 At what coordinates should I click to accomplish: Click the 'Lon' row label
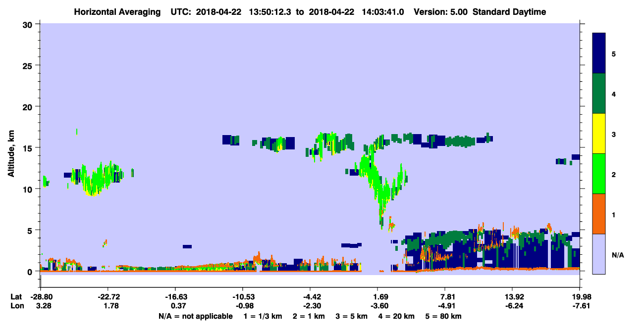[16, 306]
